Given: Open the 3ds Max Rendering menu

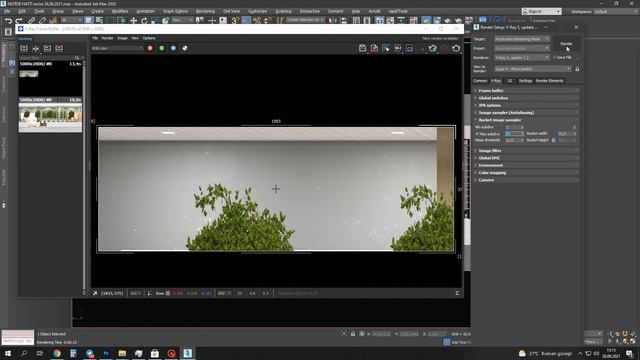Looking at the screenshot, I should (x=205, y=11).
